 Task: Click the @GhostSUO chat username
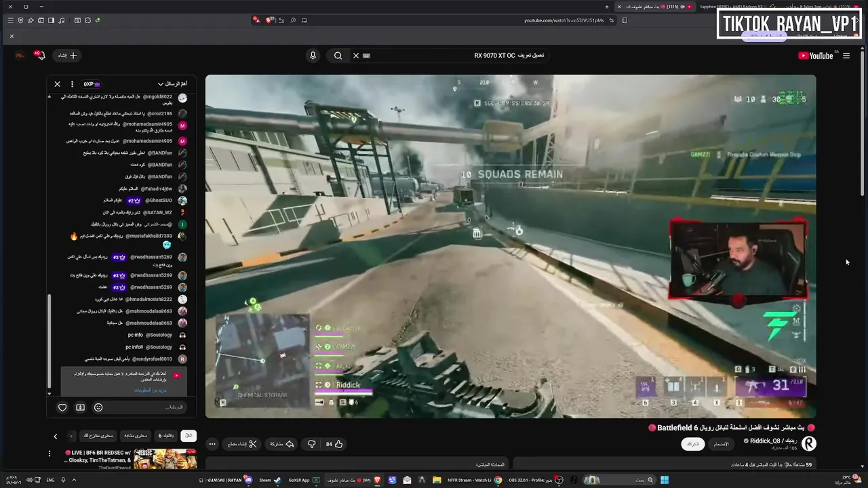coord(159,201)
